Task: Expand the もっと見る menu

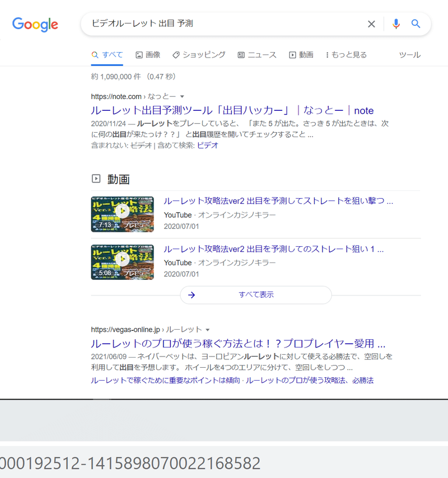Action: (x=346, y=55)
